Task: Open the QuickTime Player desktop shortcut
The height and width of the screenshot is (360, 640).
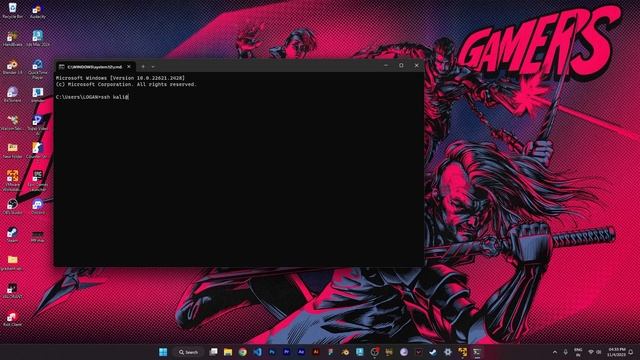Action: [38, 69]
